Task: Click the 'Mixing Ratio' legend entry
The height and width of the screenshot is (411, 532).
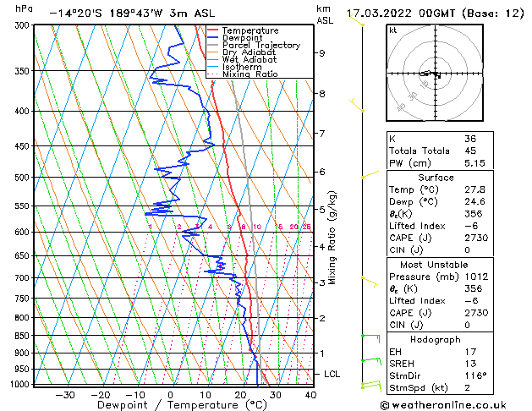Action: tap(250, 74)
